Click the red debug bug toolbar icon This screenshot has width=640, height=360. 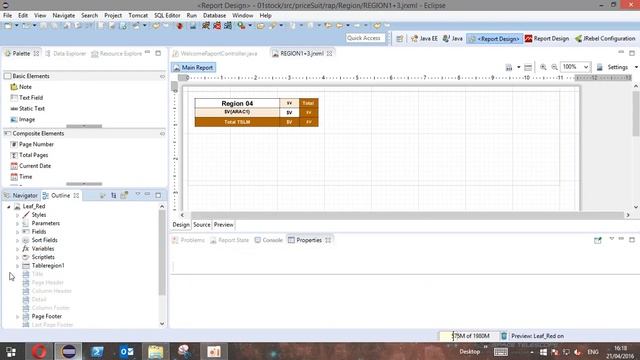point(179,26)
